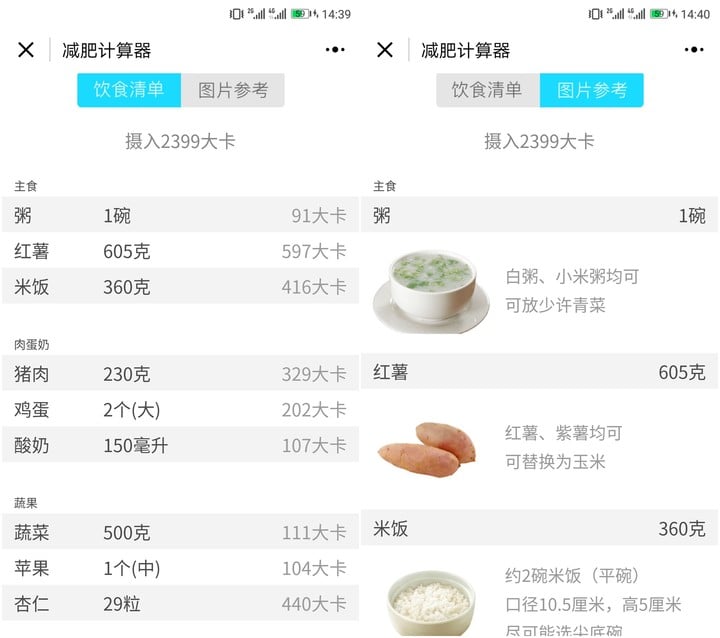Screen dimensions: 720x638
Task: Select the 杏仁 29粒 row
Action: [180, 604]
